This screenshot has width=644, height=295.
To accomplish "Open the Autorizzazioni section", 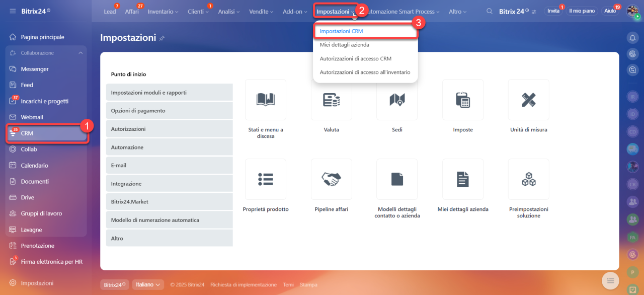I will pos(170,129).
